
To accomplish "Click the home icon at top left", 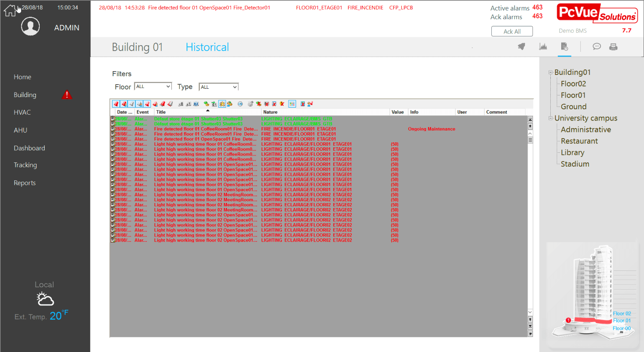I will pyautogui.click(x=10, y=10).
